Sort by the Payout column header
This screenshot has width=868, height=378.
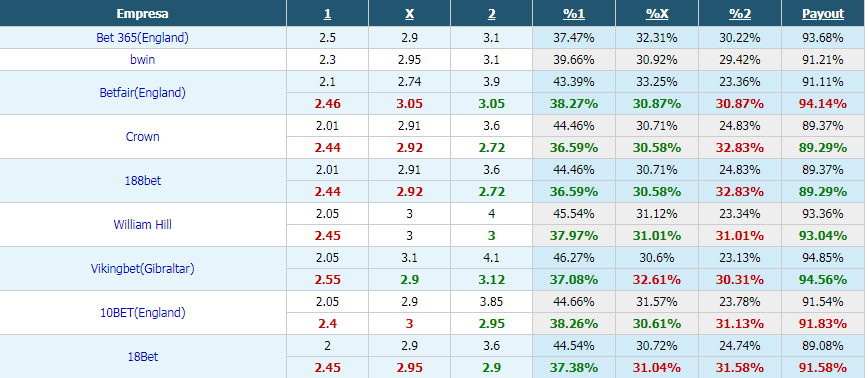tap(823, 14)
